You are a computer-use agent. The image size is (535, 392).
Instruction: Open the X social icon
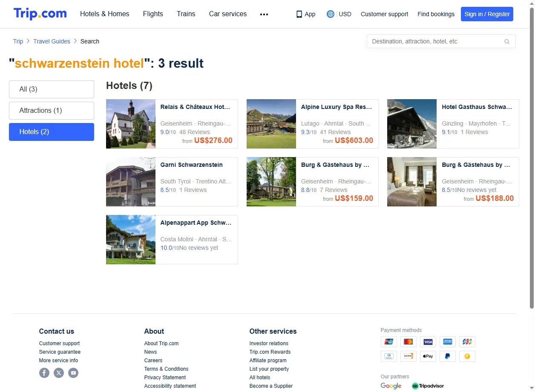point(59,373)
